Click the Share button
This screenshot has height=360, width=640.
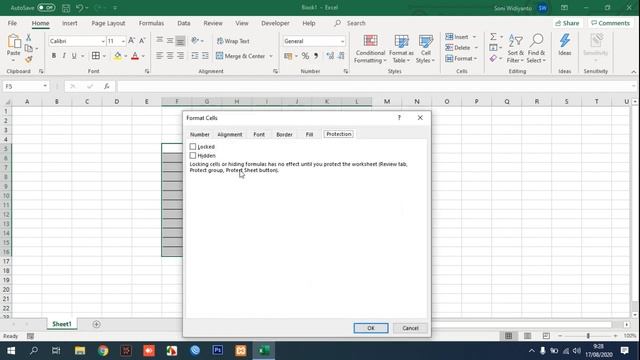tap(567, 23)
